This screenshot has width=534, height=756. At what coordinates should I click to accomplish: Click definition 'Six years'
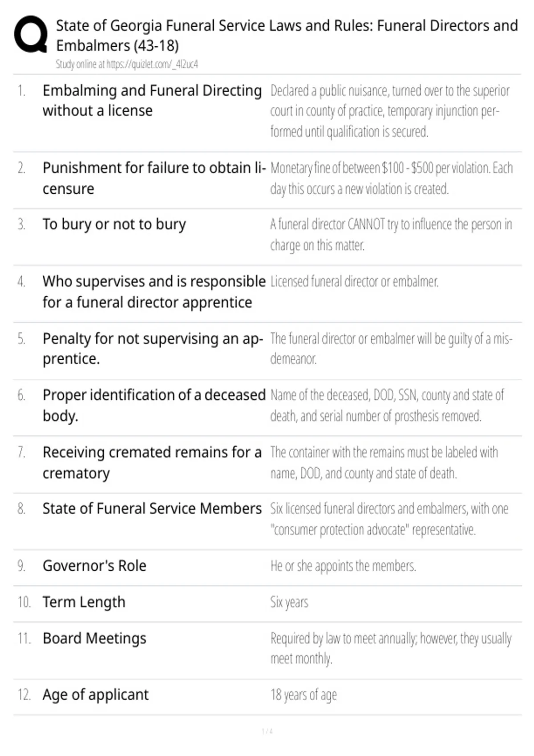tap(289, 602)
